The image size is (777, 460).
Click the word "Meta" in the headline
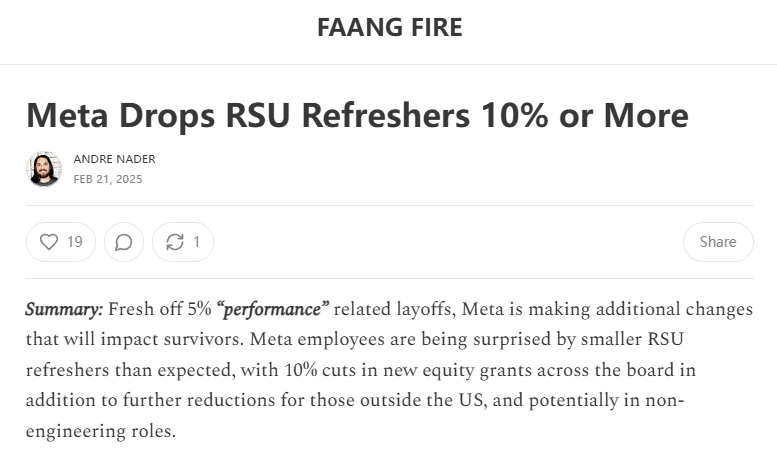point(67,115)
